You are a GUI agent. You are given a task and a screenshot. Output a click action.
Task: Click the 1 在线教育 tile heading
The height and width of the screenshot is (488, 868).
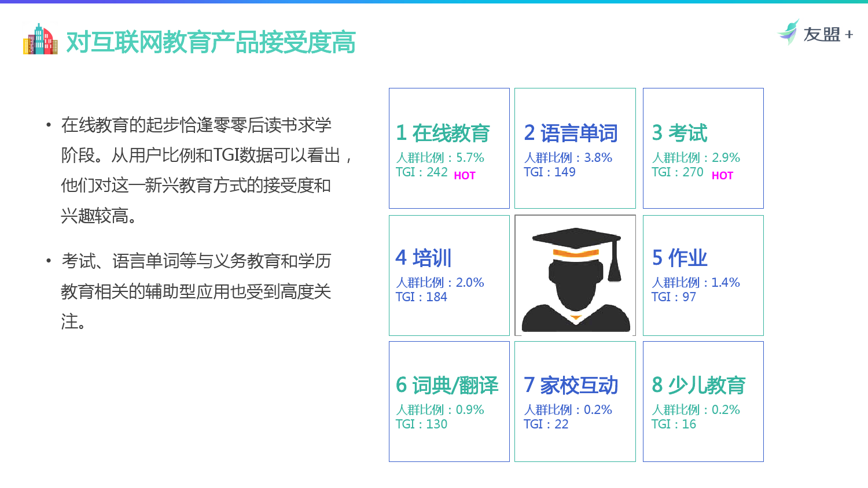click(443, 133)
